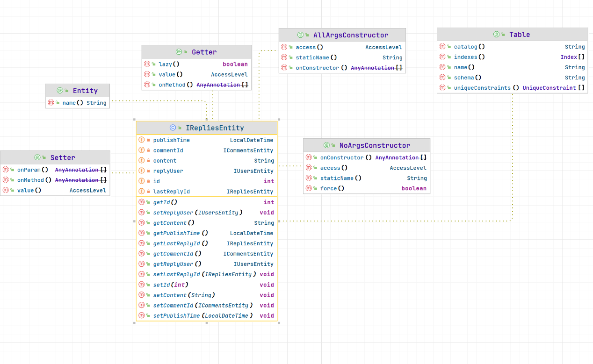Select the id field of IRepliesEntity
The height and width of the screenshot is (364, 593).
tap(207, 181)
